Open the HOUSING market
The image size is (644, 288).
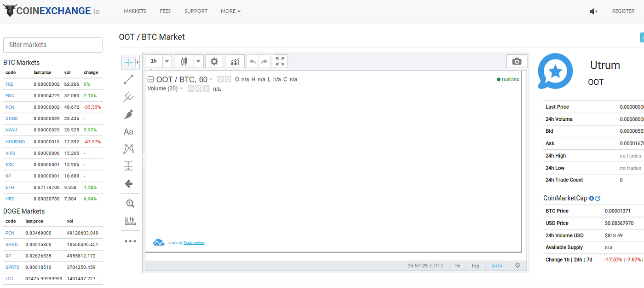[15, 141]
